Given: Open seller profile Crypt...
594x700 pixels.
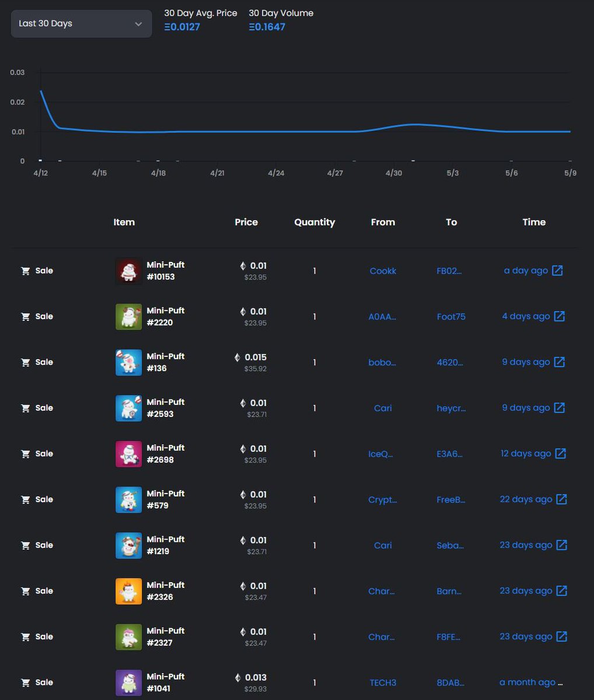Looking at the screenshot, I should [x=383, y=500].
